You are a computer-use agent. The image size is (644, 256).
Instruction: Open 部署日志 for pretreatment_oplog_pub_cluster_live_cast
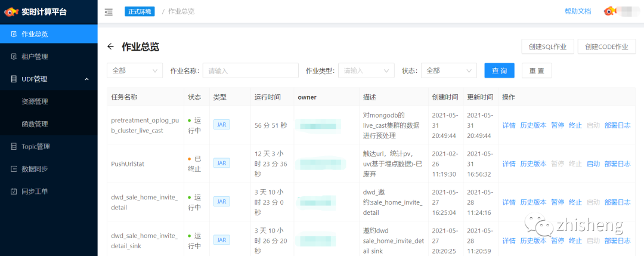[x=617, y=125]
